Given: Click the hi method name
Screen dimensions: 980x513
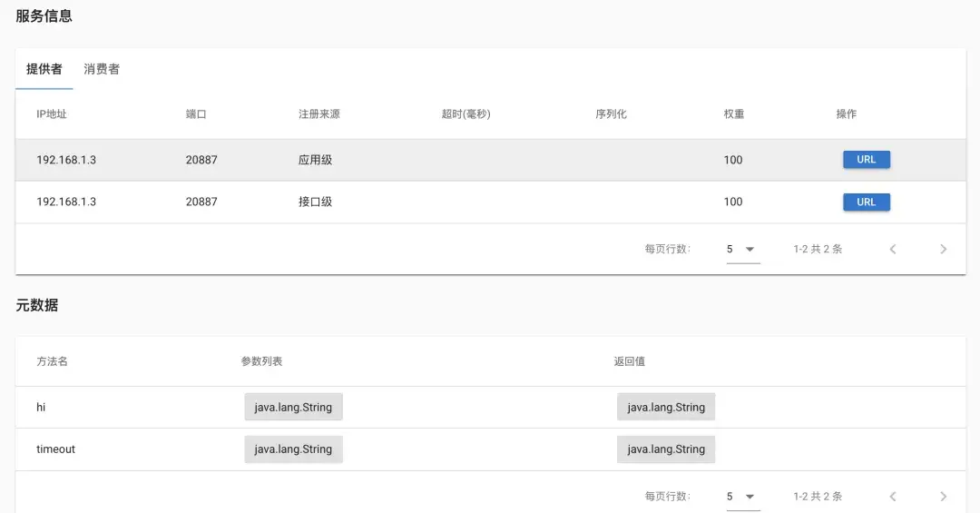Looking at the screenshot, I should 41,408.
